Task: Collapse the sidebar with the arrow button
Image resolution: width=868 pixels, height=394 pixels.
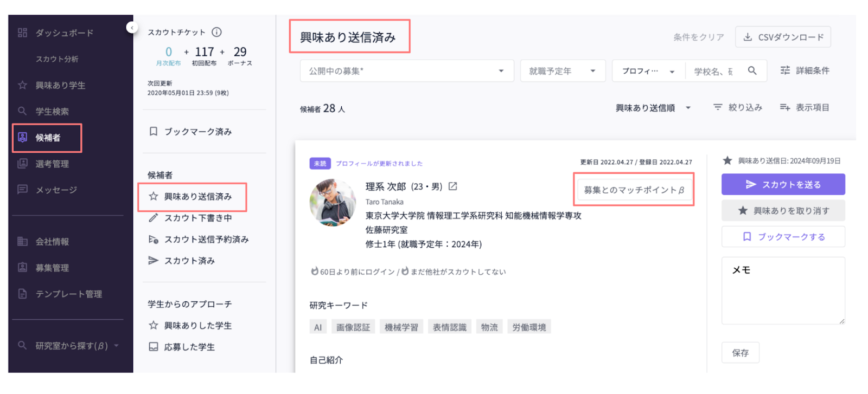Action: [x=132, y=27]
